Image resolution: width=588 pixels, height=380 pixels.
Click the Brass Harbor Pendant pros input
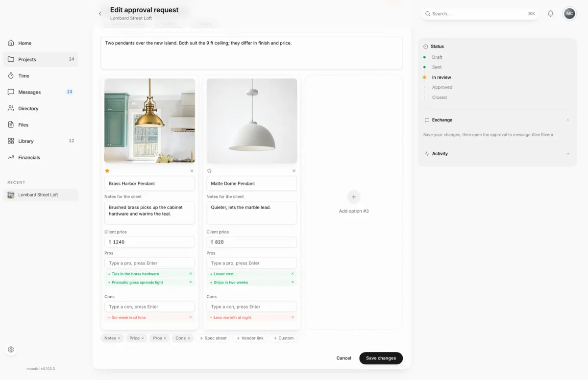tap(149, 263)
